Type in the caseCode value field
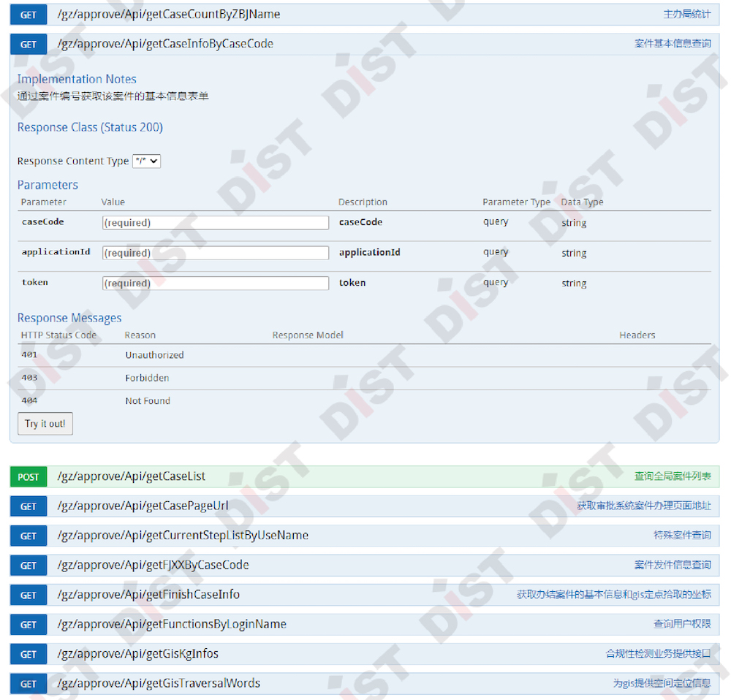 click(215, 223)
